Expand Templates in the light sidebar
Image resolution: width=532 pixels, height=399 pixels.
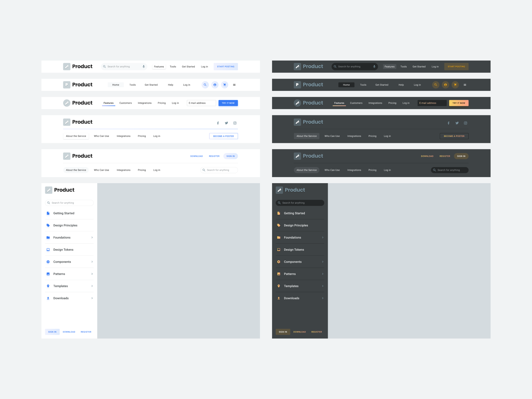click(x=92, y=286)
